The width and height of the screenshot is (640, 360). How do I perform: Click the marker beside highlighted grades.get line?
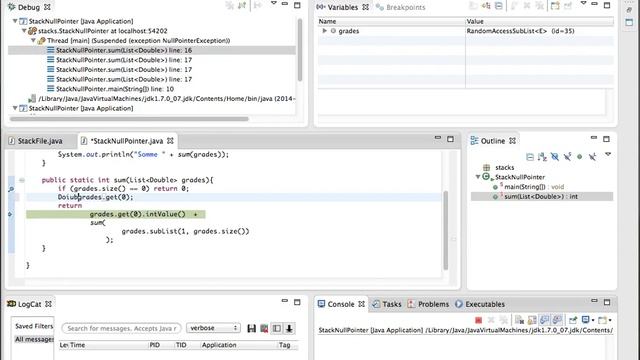click(10, 214)
